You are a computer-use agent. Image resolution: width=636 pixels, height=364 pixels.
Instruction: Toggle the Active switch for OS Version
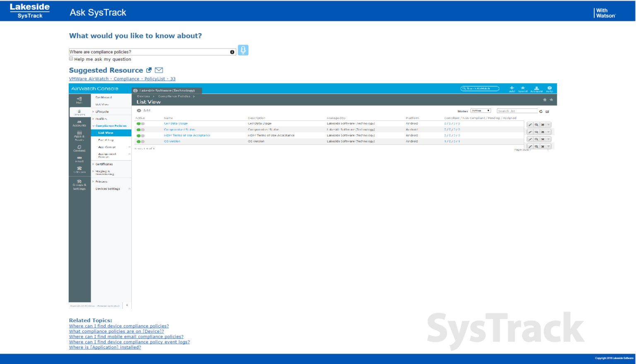(x=140, y=141)
